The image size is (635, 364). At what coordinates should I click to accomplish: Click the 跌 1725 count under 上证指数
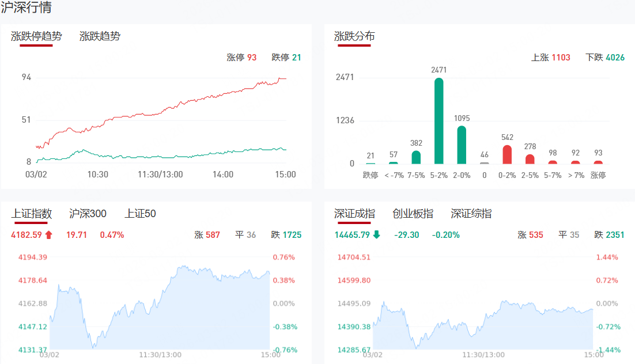click(x=286, y=235)
